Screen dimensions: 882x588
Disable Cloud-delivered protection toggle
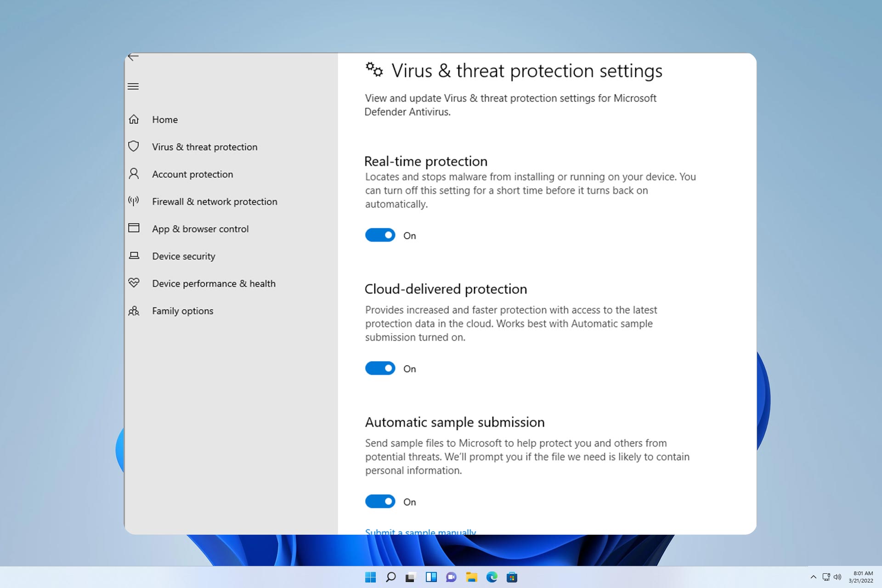tap(380, 368)
